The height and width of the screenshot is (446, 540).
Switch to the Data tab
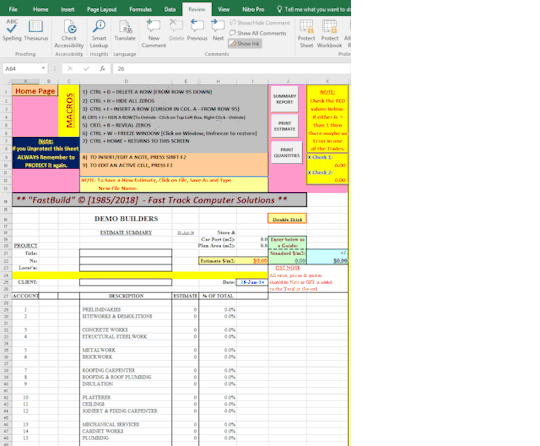pyautogui.click(x=170, y=9)
